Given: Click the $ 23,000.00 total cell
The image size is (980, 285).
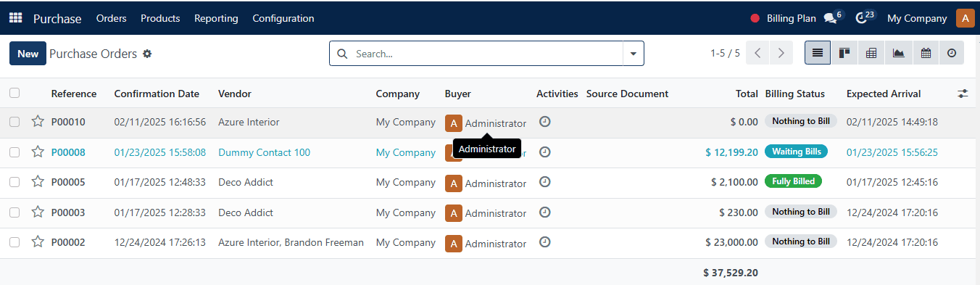Looking at the screenshot, I should pos(731,242).
